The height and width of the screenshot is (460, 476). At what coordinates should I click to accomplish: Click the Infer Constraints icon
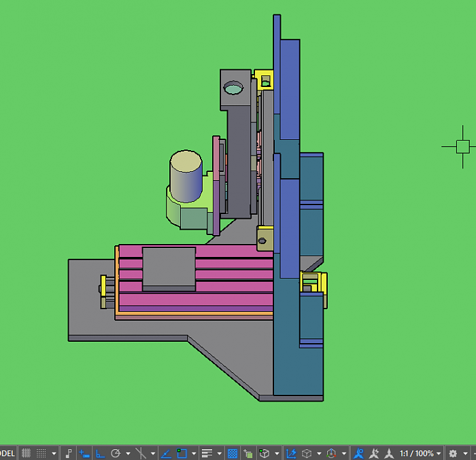pos(69,453)
